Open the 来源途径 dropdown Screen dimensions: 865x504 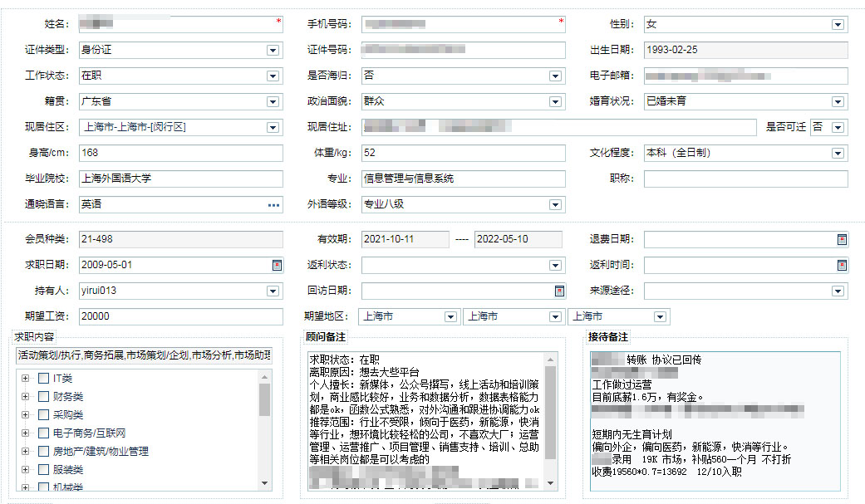[838, 291]
